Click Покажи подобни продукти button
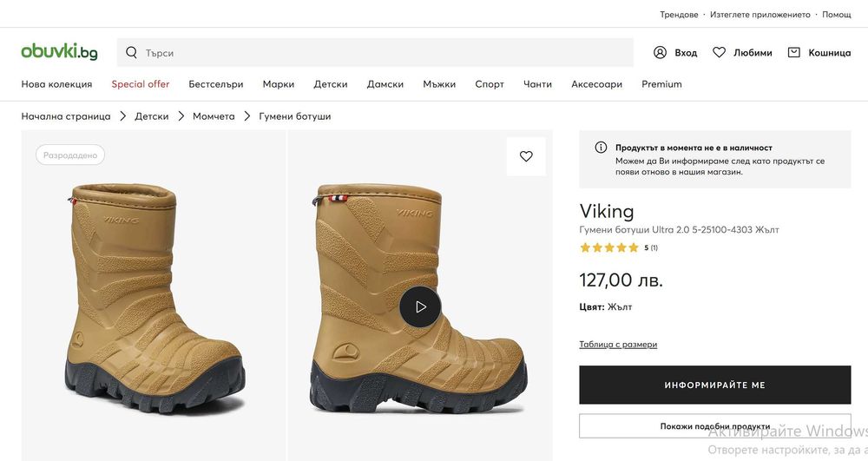868x461 pixels. pyautogui.click(x=714, y=426)
